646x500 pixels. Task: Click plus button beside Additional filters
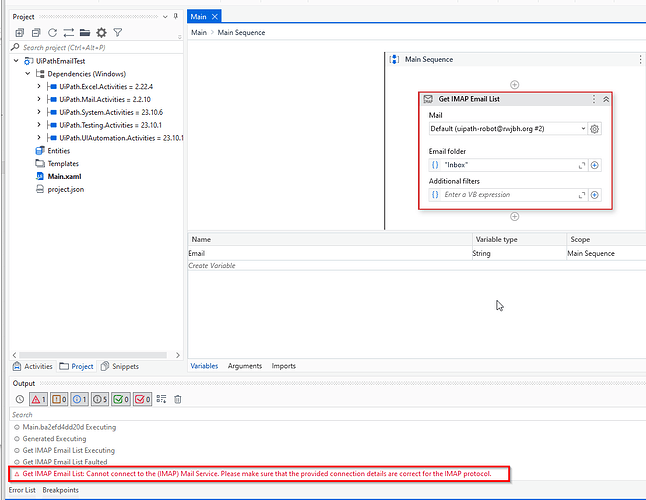pyautogui.click(x=595, y=195)
